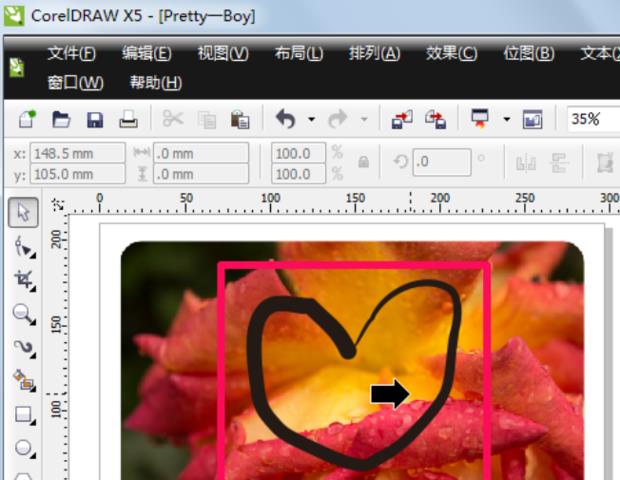Click the CorelDRAW document icon in menu bar
The image size is (620, 480).
pyautogui.click(x=17, y=68)
